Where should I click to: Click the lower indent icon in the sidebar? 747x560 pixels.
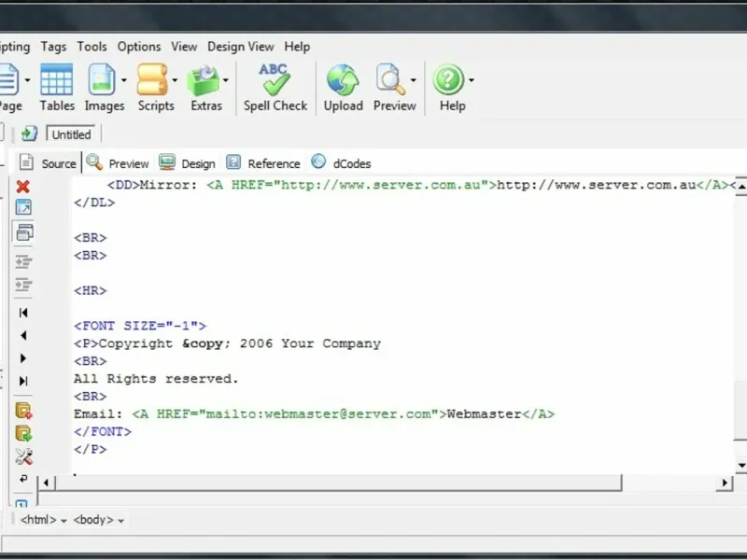(x=23, y=285)
